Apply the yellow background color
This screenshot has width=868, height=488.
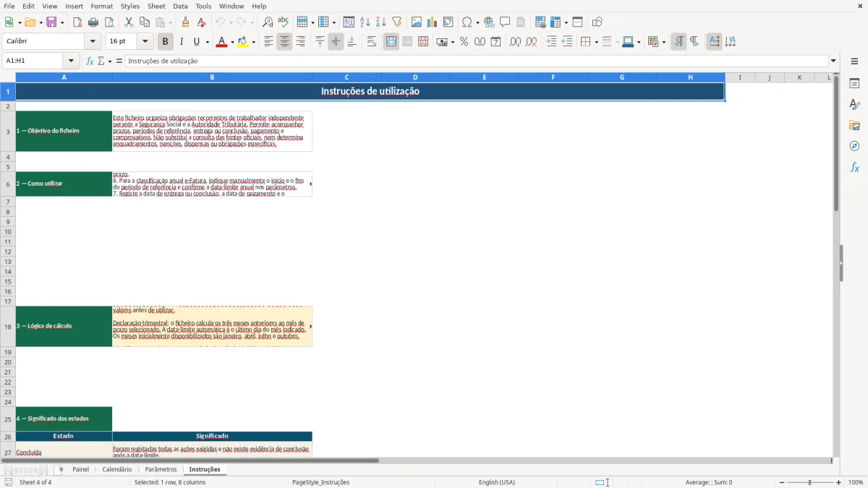coord(243,42)
